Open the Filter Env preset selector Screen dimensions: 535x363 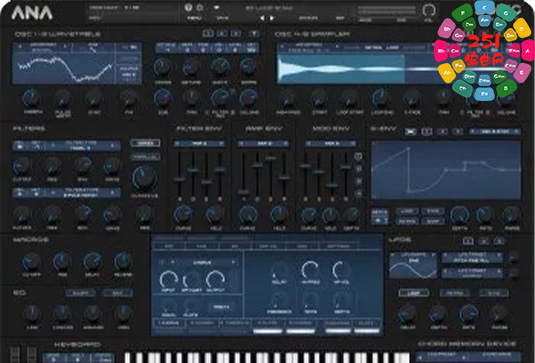pyautogui.click(x=199, y=144)
